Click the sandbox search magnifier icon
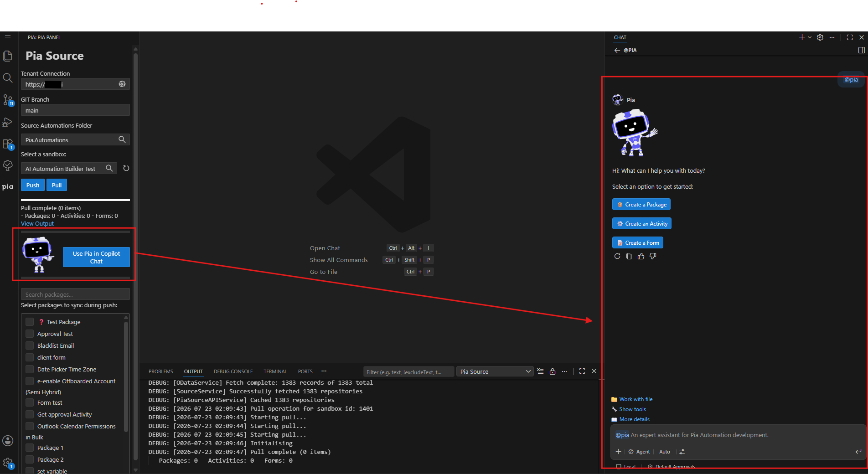Viewport: 868px width, 474px height. click(x=109, y=168)
